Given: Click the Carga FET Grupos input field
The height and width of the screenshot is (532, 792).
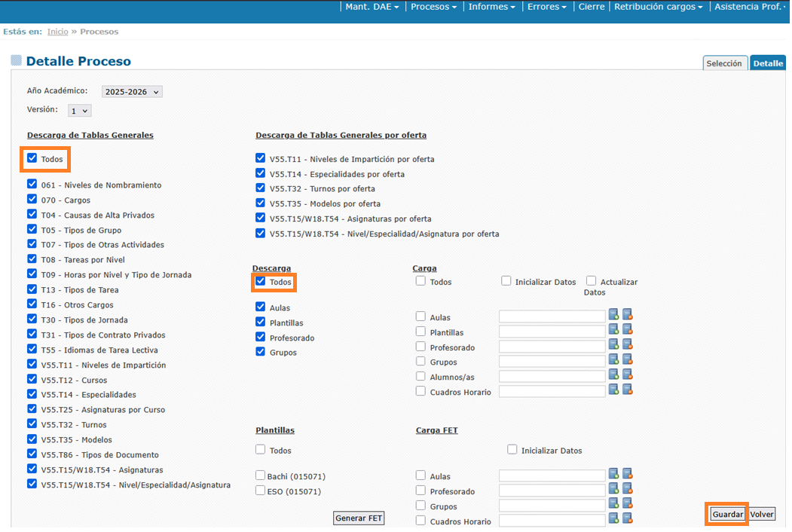Looking at the screenshot, I should tap(552, 505).
